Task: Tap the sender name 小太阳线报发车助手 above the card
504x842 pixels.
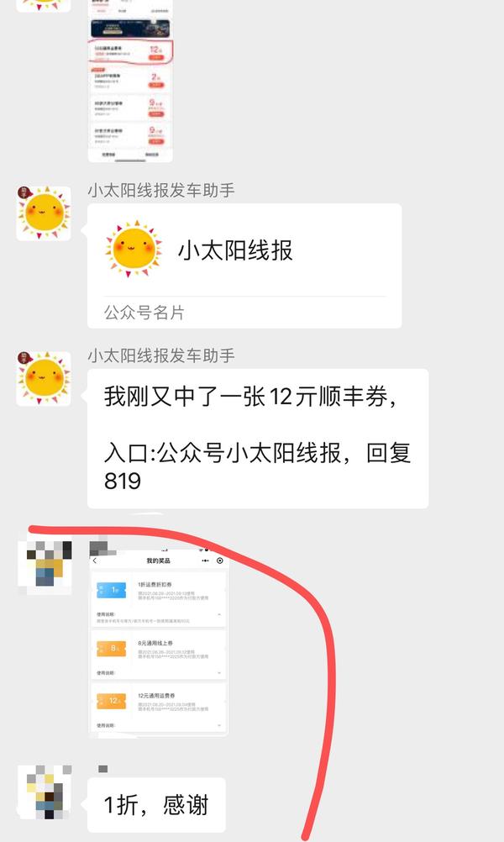Action: coord(161,191)
